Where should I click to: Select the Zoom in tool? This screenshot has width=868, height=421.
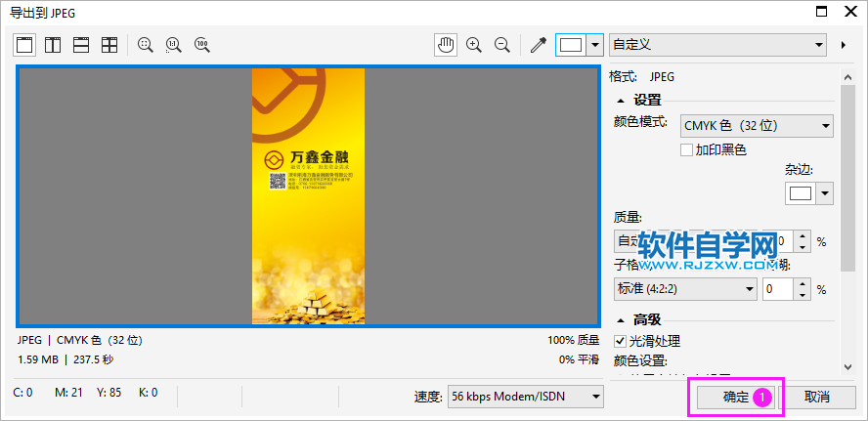(474, 45)
